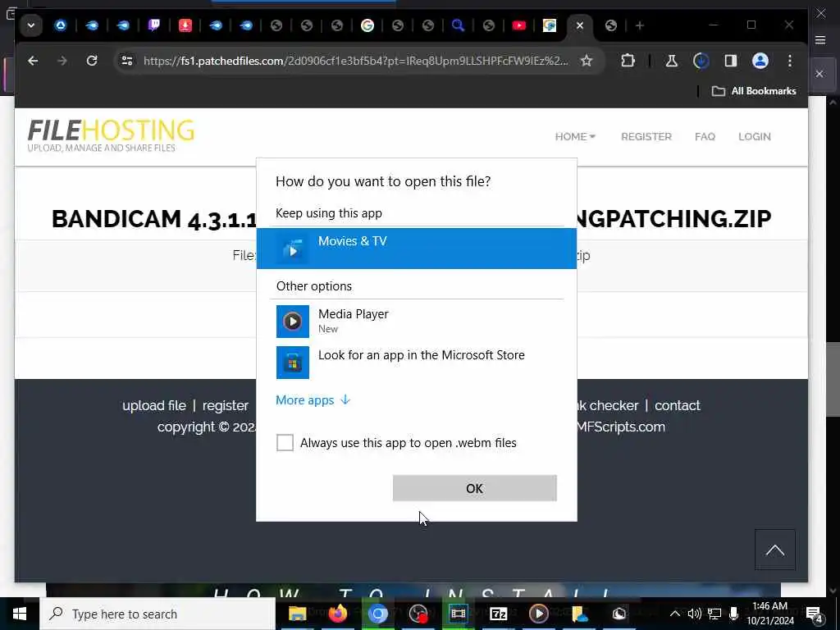Open the HOME dropdown menu
Viewport: 840px width, 630px height.
[575, 137]
